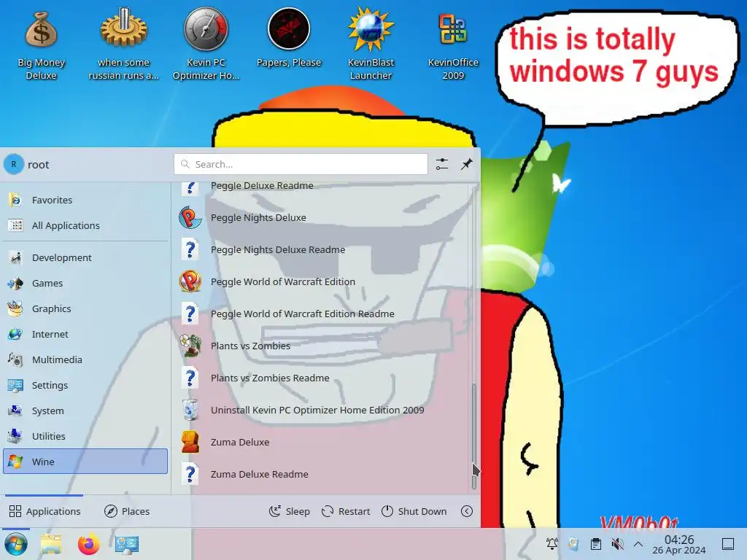The height and width of the screenshot is (560, 747).
Task: Launch Peggle Nights Deluxe icon
Action: click(190, 217)
